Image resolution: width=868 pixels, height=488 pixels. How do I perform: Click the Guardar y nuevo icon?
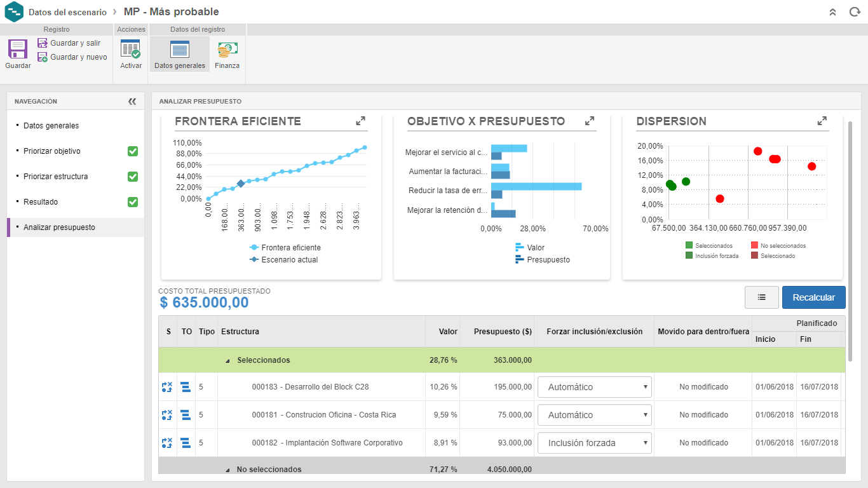tap(43, 57)
